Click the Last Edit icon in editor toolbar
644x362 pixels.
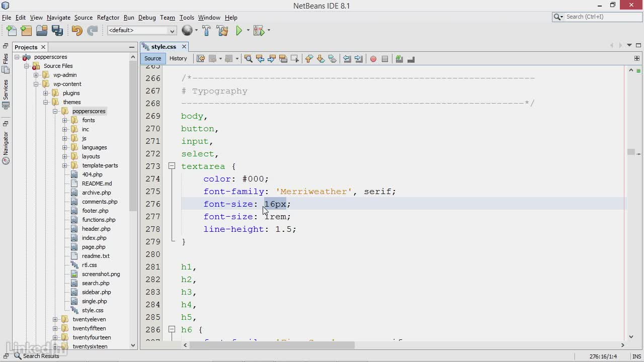200,59
